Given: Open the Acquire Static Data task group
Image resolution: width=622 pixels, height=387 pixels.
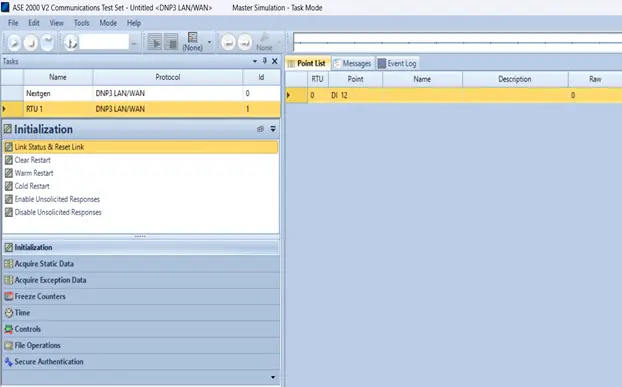Looking at the screenshot, I should (141, 264).
